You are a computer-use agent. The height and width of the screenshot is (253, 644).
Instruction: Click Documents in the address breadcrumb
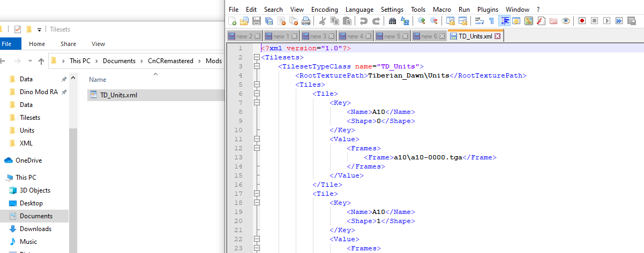click(119, 61)
